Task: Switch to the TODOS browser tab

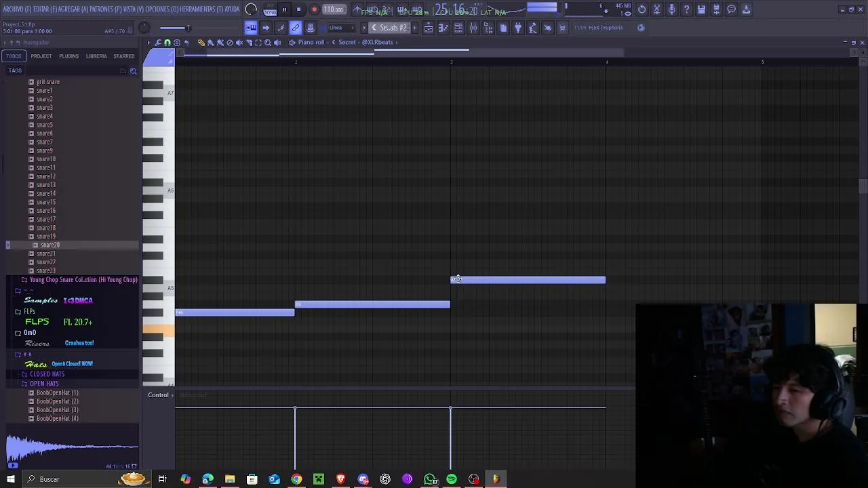Action: click(x=14, y=56)
